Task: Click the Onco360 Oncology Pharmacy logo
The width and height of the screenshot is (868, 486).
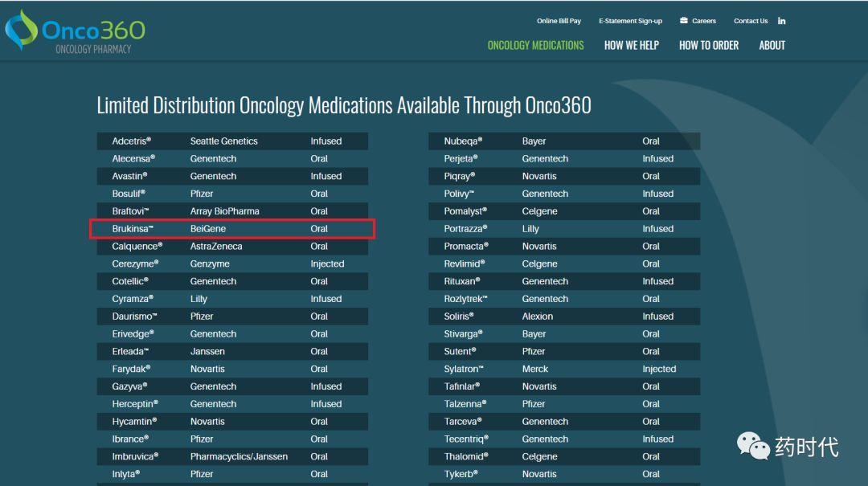Action: [x=76, y=31]
